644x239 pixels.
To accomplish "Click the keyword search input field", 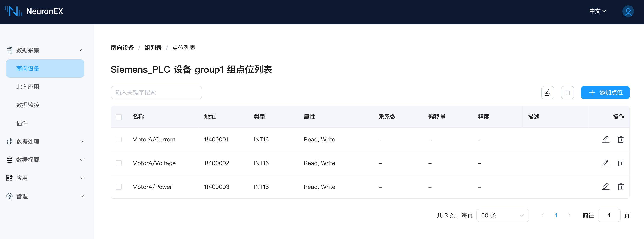I will pos(156,93).
